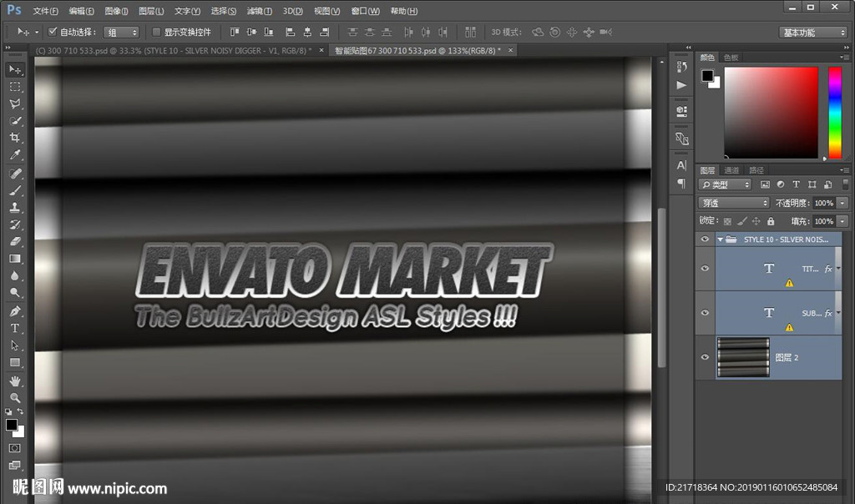
Task: Toggle Quick Mask mode icon
Action: tap(15, 448)
